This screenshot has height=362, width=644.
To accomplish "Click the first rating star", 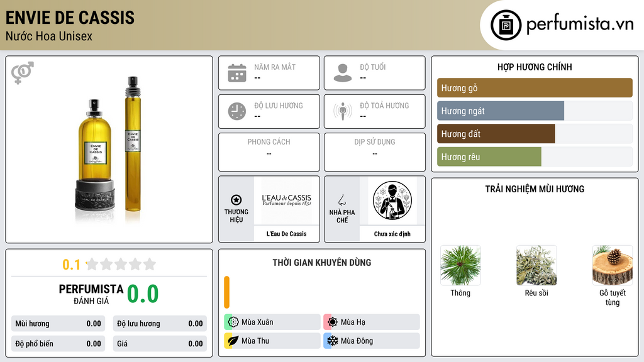I will (x=92, y=264).
